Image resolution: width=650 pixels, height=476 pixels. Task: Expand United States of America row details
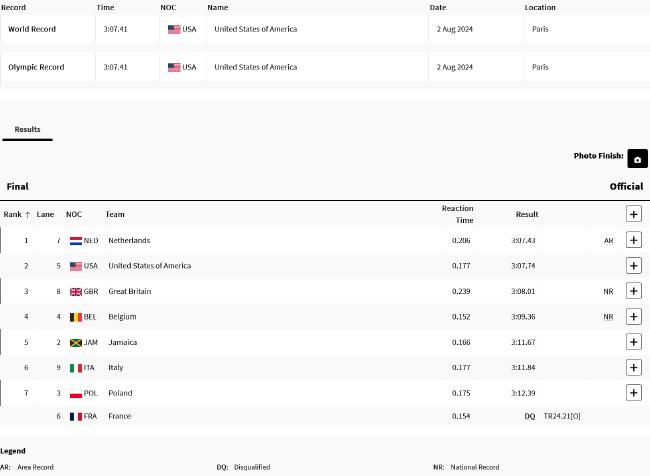[x=633, y=266]
